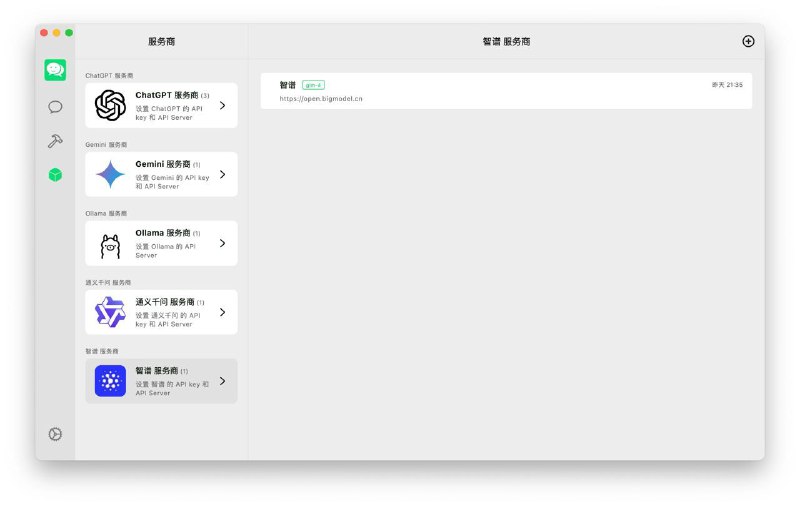
Task: Expand ChatGPT 服务商 chevron arrow
Action: pos(222,106)
